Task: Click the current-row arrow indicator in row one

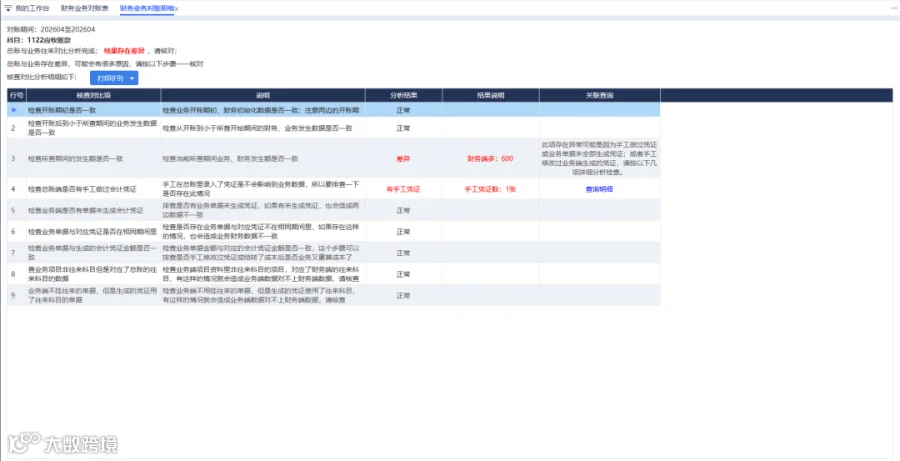Action: 14,110
